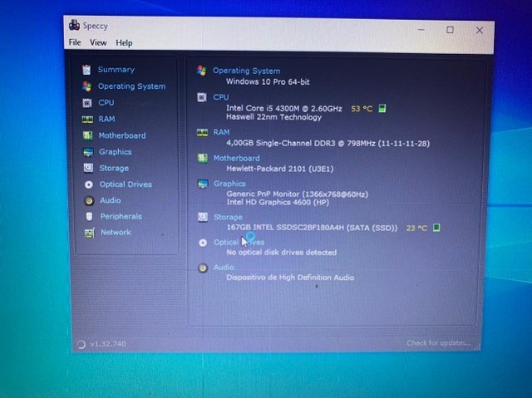
Task: Click the v1.32.740 version label
Action: (x=107, y=344)
